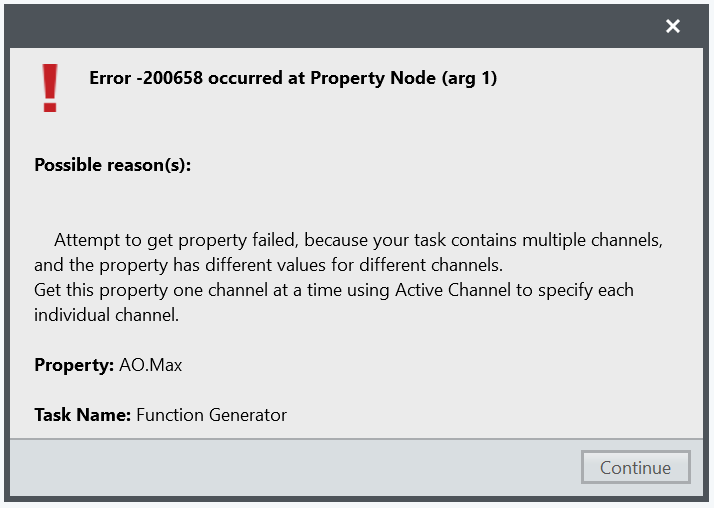Click the bold "Task Name:" label
This screenshot has height=508, width=714.
[x=82, y=414]
